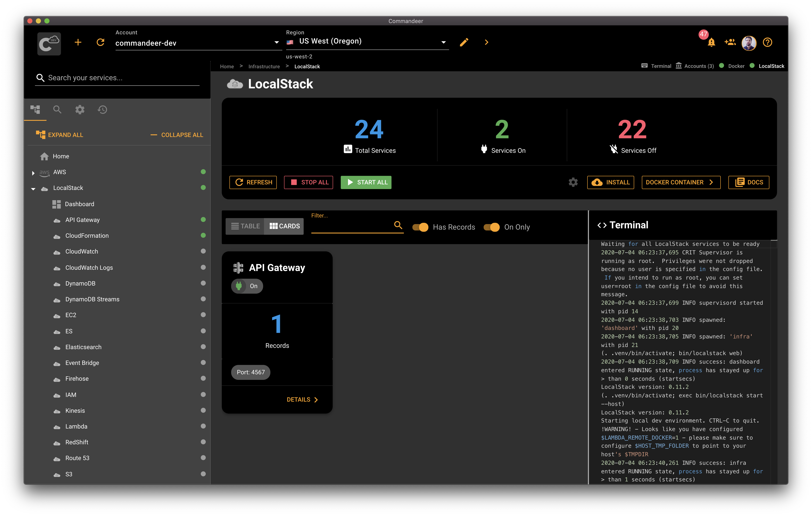
Task: Click the Search your services field
Action: (117, 78)
